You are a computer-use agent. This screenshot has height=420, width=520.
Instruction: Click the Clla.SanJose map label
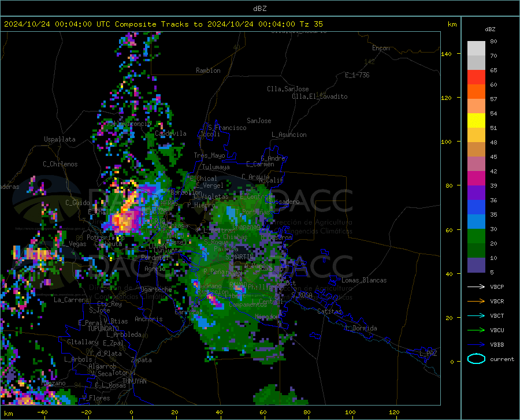pyautogui.click(x=288, y=89)
